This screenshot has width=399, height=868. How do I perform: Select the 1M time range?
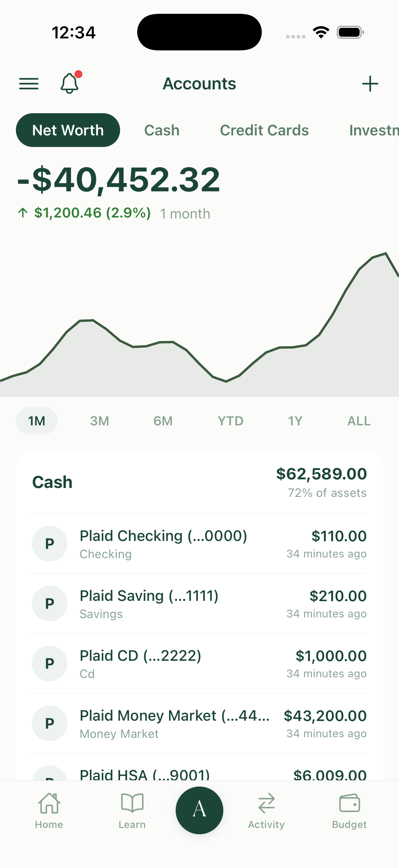click(x=37, y=420)
